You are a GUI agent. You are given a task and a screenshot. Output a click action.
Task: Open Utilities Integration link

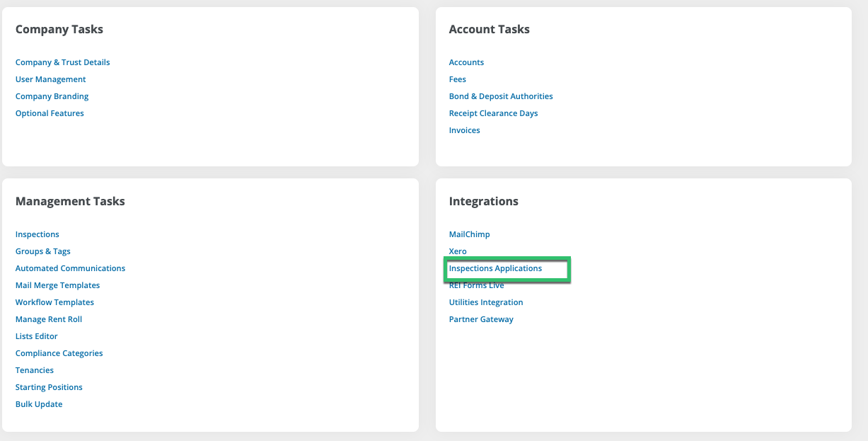(x=486, y=302)
